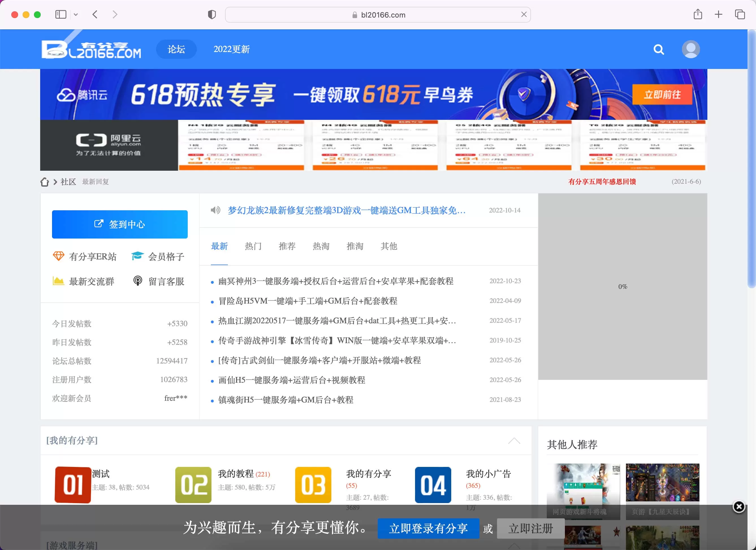Close the bottom login banner

(739, 507)
